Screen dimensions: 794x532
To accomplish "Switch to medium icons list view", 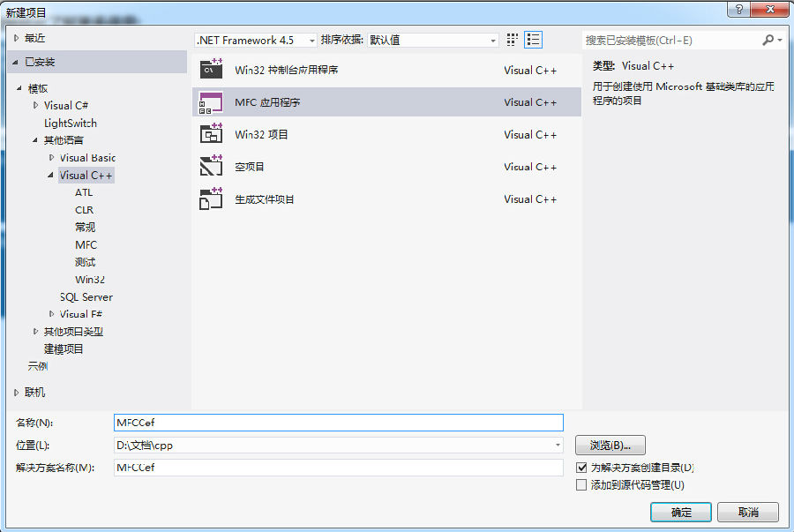I will (x=533, y=40).
